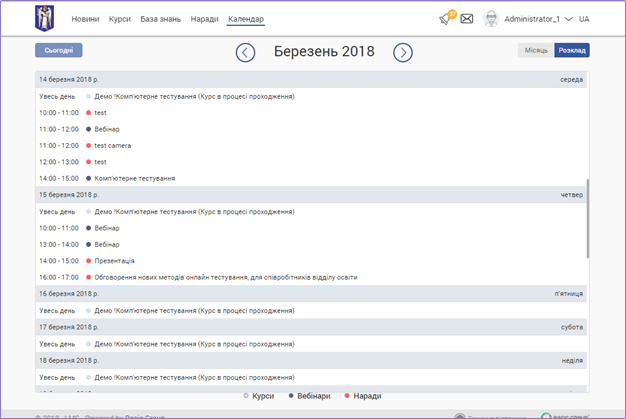Switch calendar to Розклад view
Viewport: 626px width, 419px height.
(572, 50)
